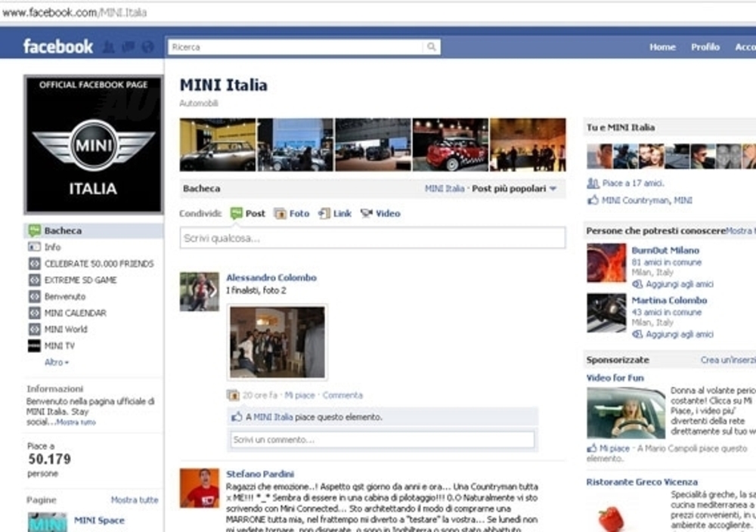
Task: Open friend requests icon in header
Action: click(108, 47)
